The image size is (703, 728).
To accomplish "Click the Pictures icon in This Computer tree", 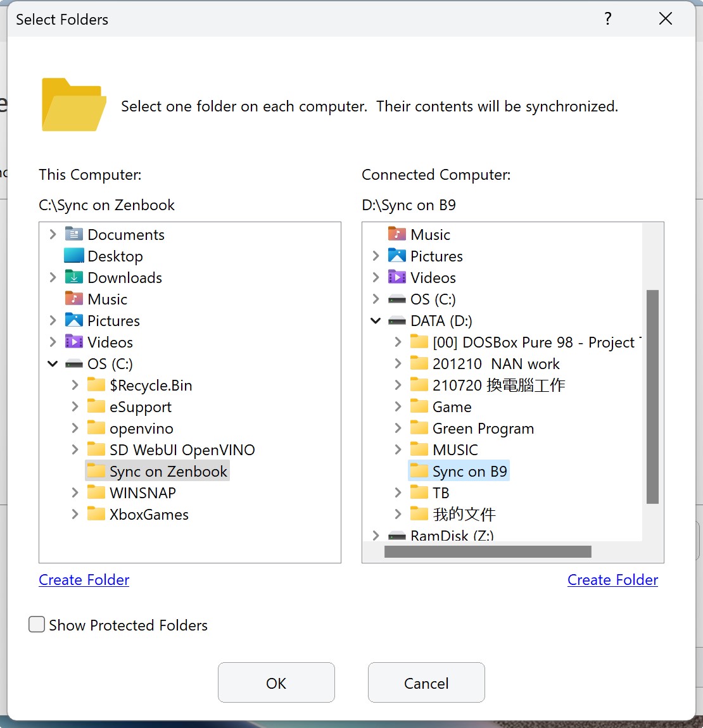I will pyautogui.click(x=74, y=321).
